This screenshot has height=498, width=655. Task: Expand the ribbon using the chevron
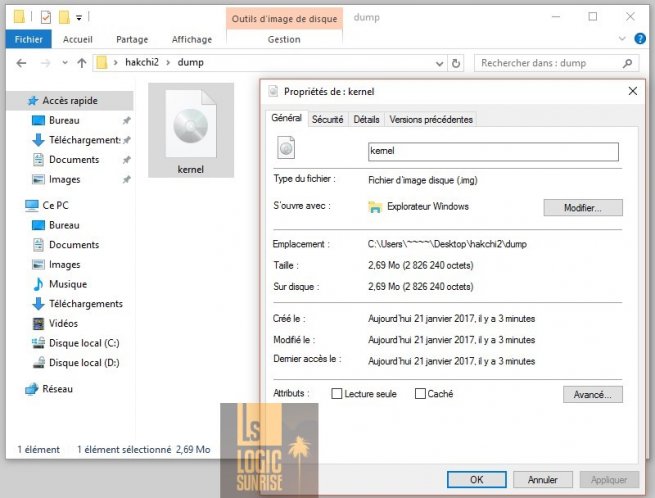click(621, 40)
